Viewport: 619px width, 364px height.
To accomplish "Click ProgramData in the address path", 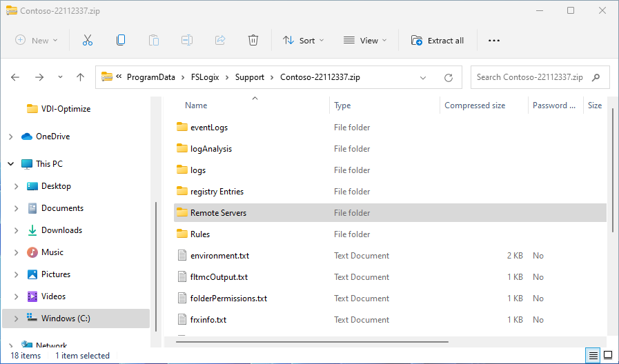I will point(151,77).
